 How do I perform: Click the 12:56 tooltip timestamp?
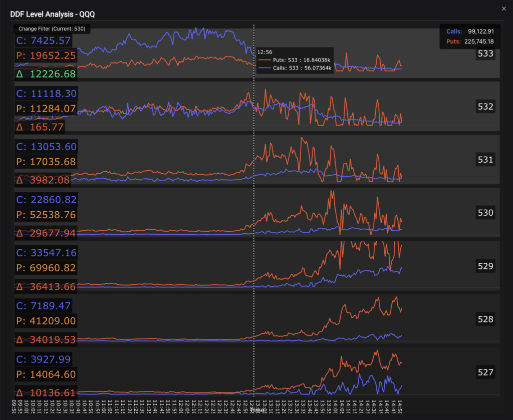click(265, 52)
